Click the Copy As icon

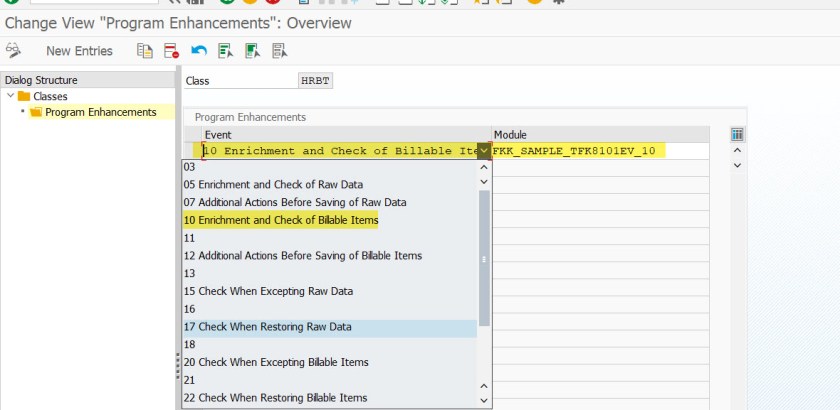[145, 51]
